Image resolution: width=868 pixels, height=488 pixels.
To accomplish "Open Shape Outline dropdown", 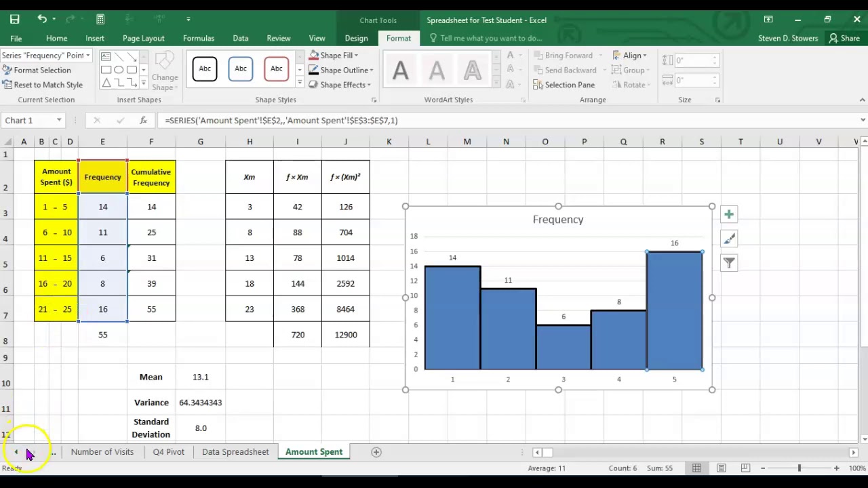I will 340,70.
